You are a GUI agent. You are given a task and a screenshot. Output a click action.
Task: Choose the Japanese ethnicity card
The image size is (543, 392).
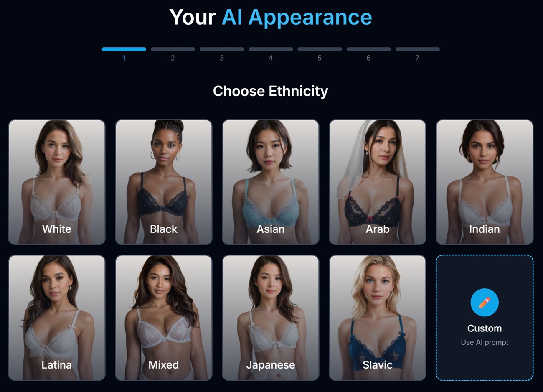[271, 318]
